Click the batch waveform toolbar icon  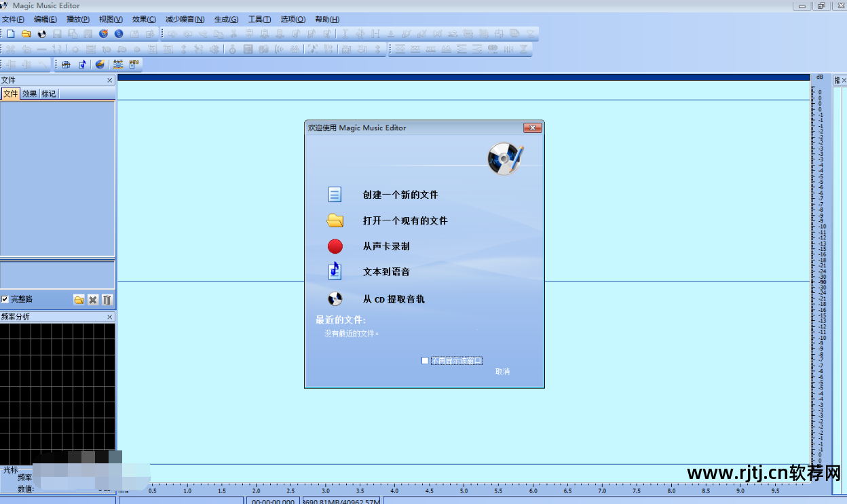click(x=118, y=64)
